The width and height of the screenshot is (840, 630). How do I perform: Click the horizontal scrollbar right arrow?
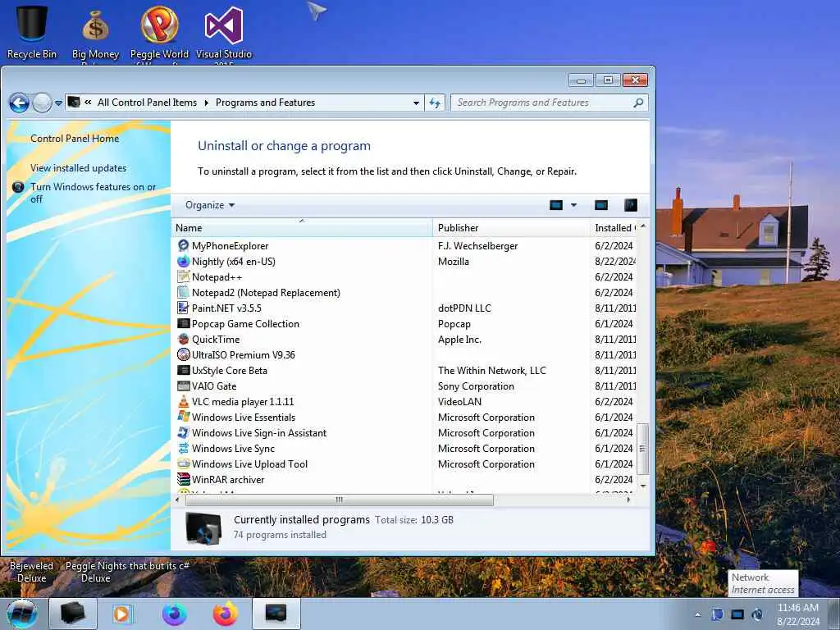pyautogui.click(x=629, y=500)
